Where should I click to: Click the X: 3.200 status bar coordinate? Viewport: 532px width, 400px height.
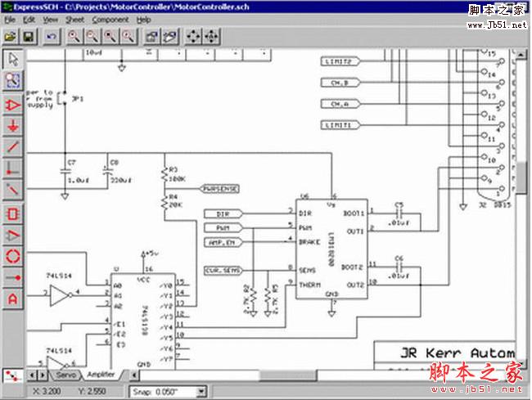[x=47, y=392]
